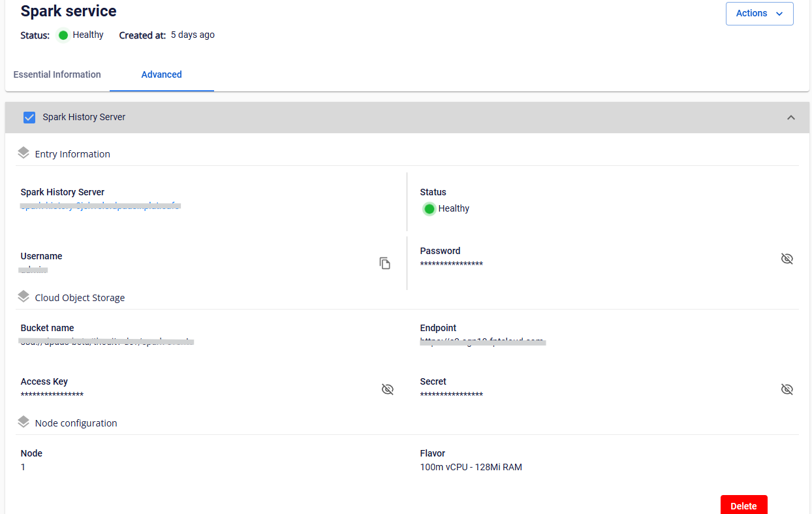Click the Node configuration heading

[x=76, y=423]
